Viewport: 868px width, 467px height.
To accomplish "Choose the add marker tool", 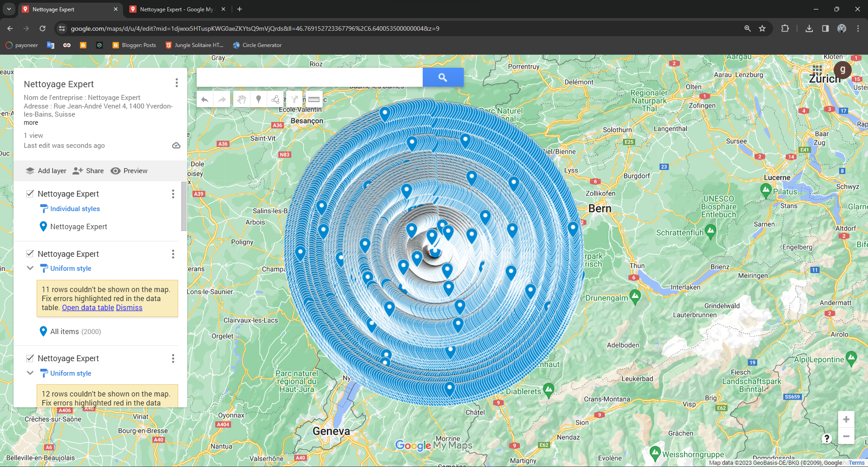I will [259, 99].
